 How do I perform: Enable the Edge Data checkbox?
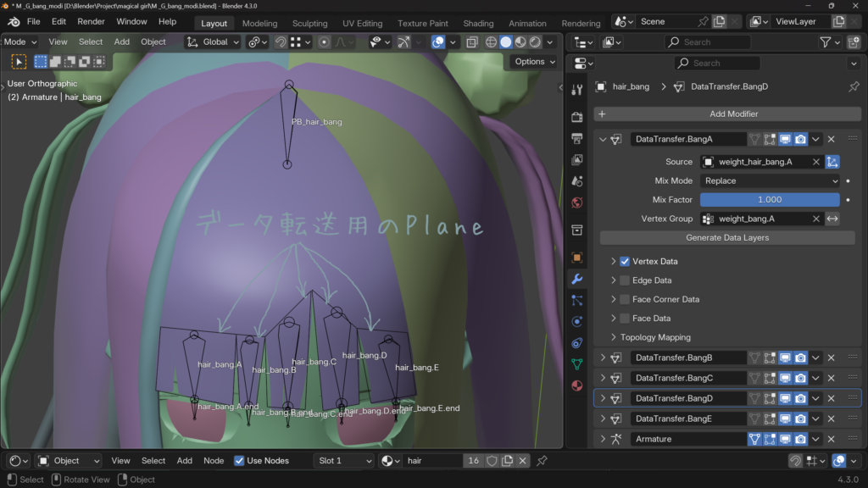tap(625, 280)
